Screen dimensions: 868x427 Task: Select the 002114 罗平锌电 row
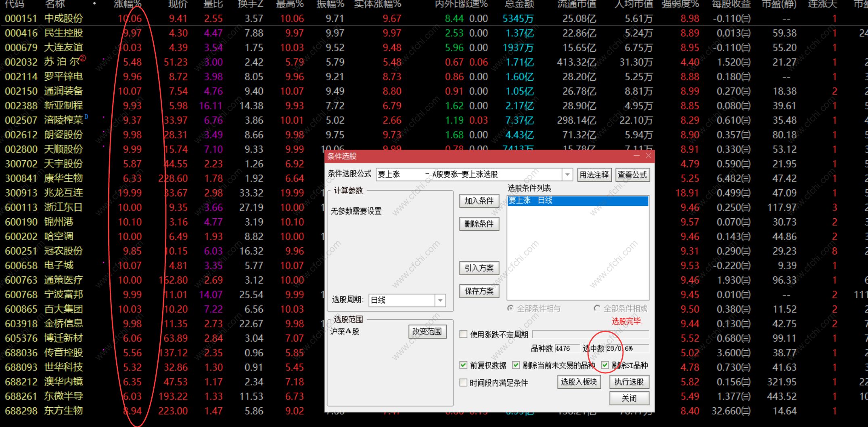(434, 77)
